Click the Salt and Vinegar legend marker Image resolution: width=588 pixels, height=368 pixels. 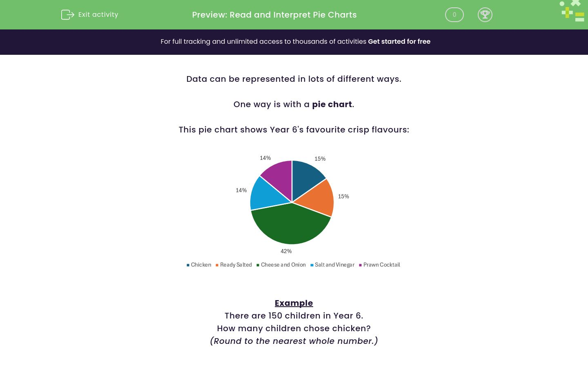[x=312, y=265]
